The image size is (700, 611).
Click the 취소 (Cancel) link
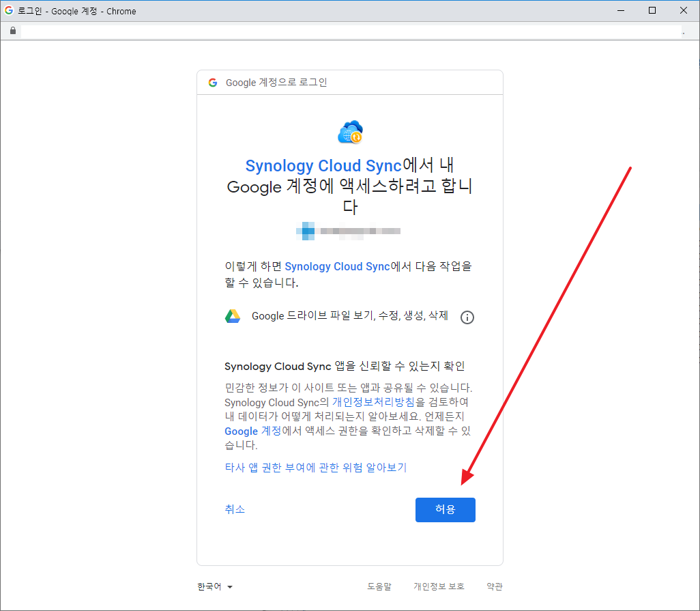[x=235, y=509]
